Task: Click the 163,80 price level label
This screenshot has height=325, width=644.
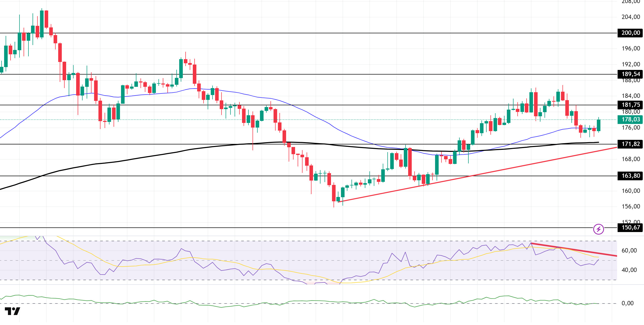Action: click(630, 176)
